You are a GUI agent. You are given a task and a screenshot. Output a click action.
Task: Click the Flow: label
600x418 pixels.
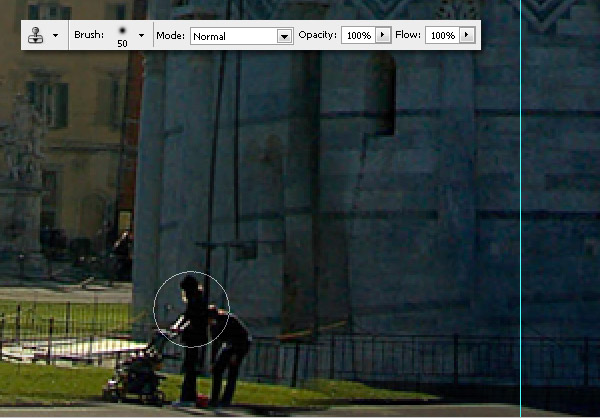[408, 35]
